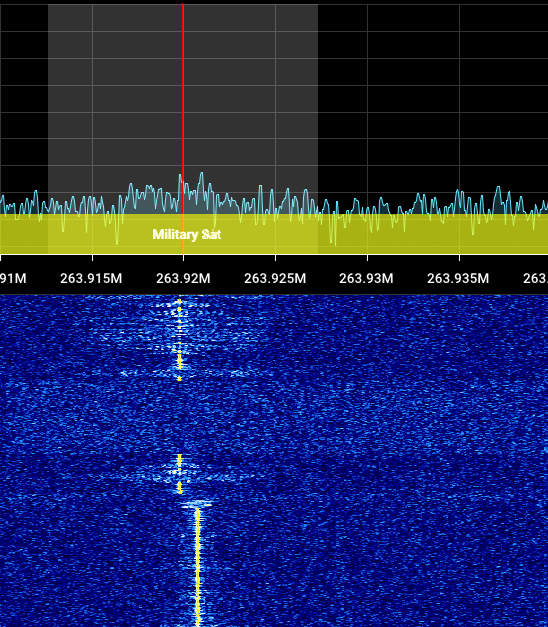548x627 pixels.
Task: Tune to the solid yellow waterfall carrier line
Action: point(198,568)
